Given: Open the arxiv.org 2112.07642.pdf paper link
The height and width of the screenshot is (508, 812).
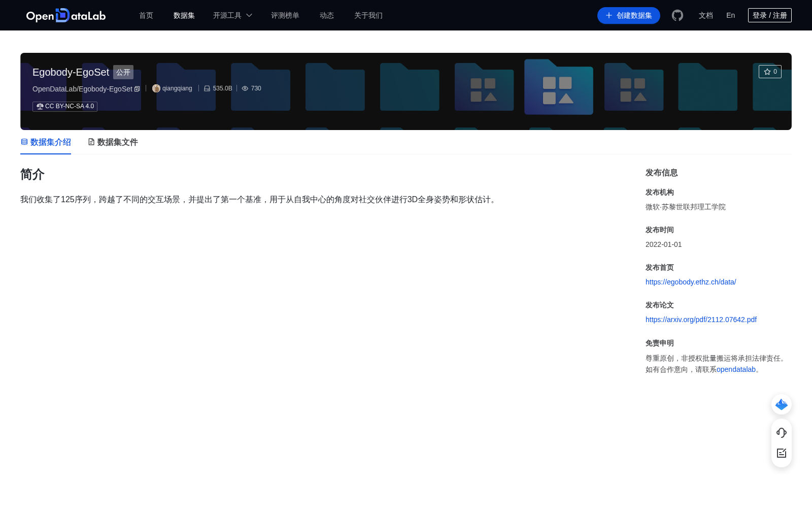Looking at the screenshot, I should (701, 320).
